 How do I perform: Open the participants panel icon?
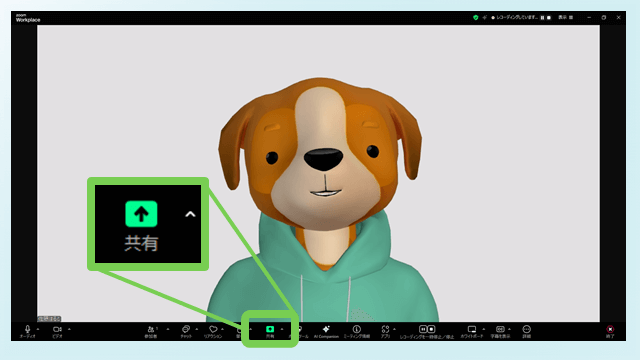click(x=151, y=329)
